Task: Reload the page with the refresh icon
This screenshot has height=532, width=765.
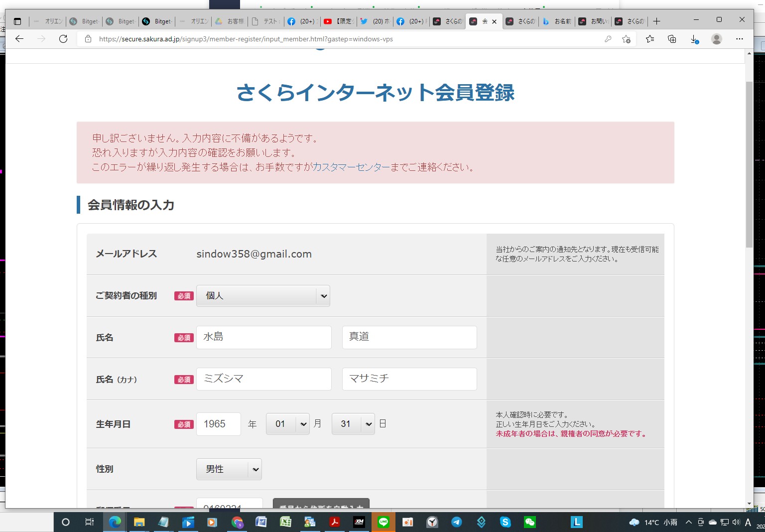Action: [x=63, y=39]
